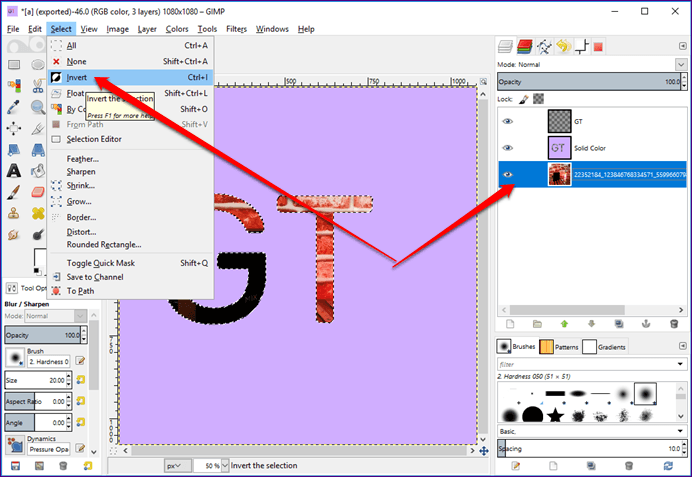Increase layer Opacity stepper arrow

point(684,77)
